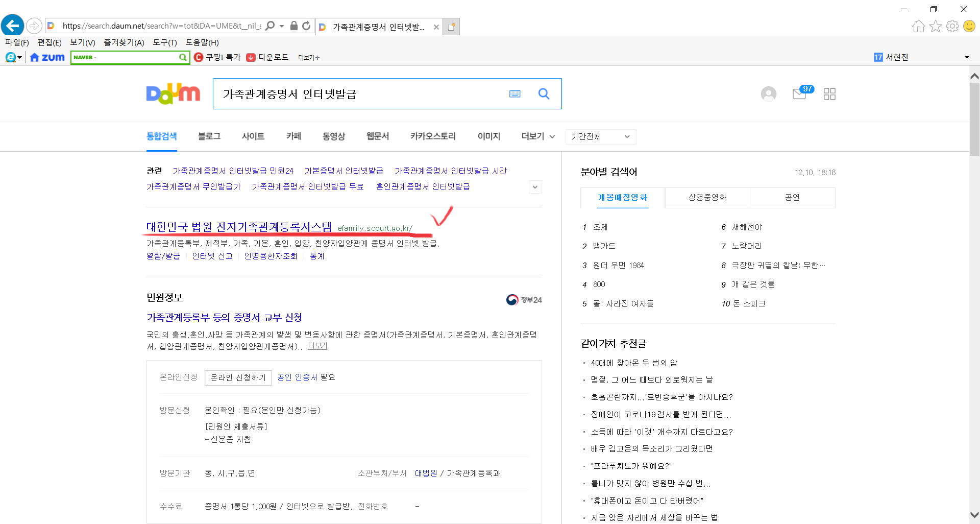Select the 동영상 tab
This screenshot has height=524, width=980.
[x=334, y=136]
